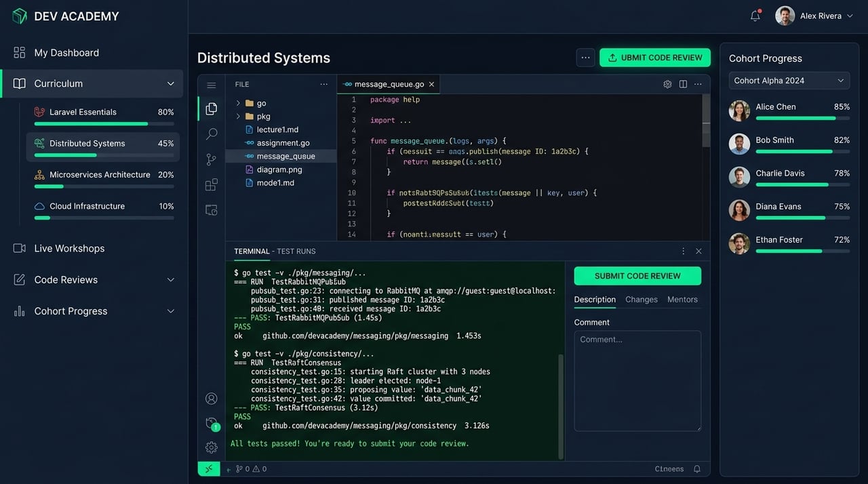Open editor more actions ellipsis
The height and width of the screenshot is (484, 868).
pyautogui.click(x=698, y=84)
